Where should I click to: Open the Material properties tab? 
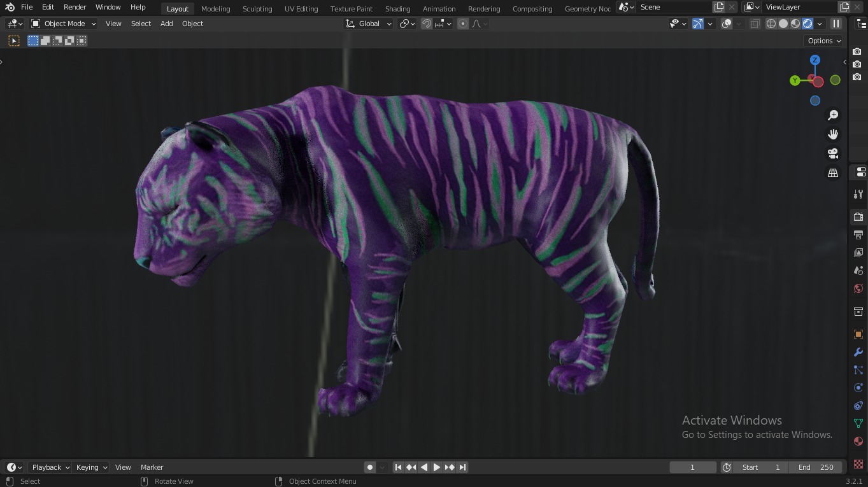pos(858,441)
